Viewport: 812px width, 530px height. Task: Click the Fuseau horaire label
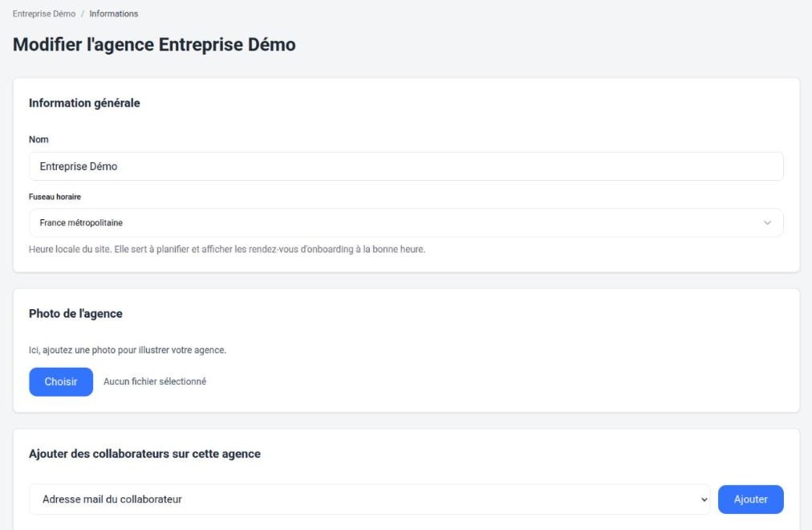click(55, 197)
